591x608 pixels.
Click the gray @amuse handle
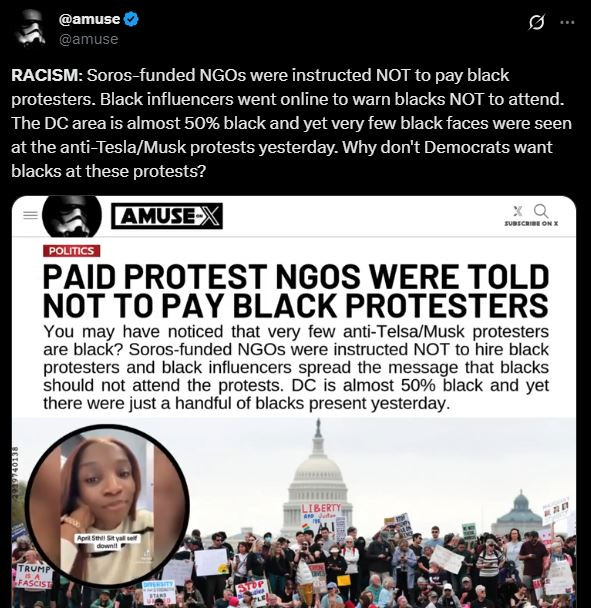[x=88, y=39]
